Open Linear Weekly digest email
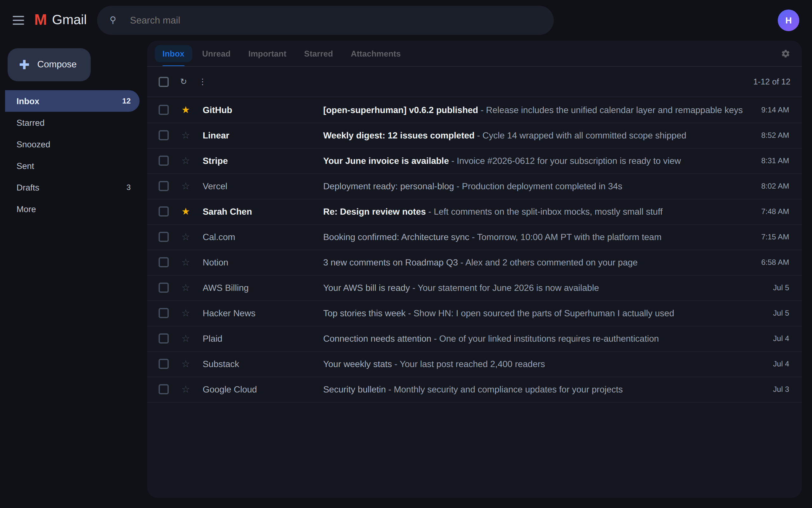This screenshot has height=508, width=812. (474, 135)
